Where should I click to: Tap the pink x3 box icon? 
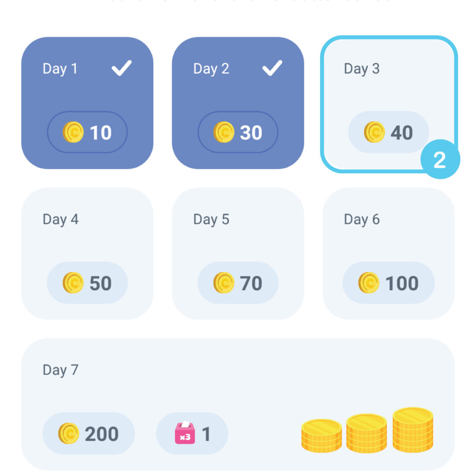(185, 434)
